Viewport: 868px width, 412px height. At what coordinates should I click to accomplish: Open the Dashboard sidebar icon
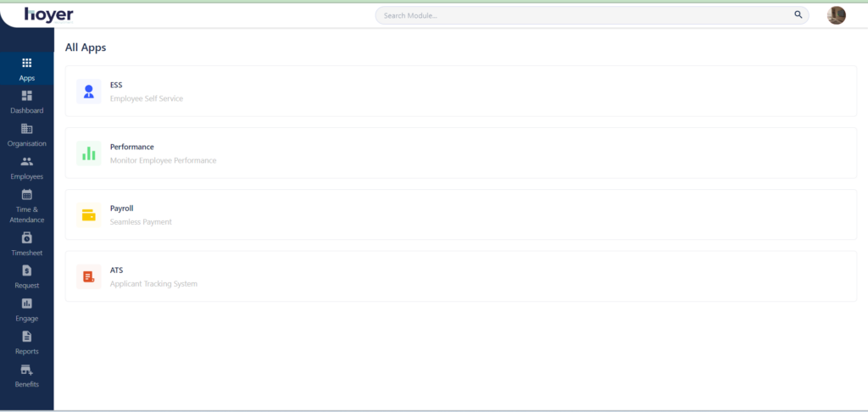click(26, 95)
